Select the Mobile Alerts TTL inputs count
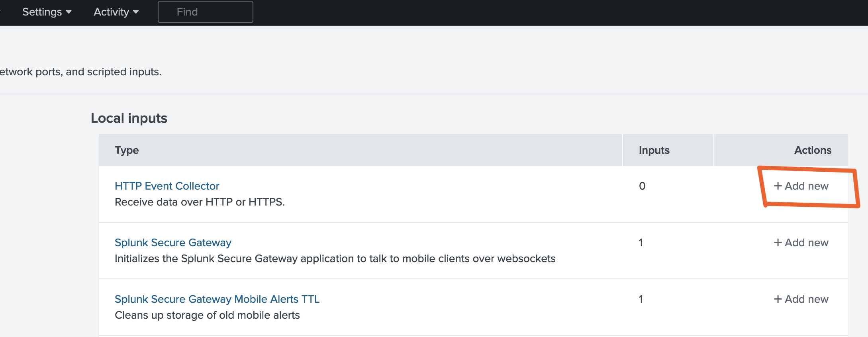Image resolution: width=868 pixels, height=337 pixels. [x=641, y=299]
